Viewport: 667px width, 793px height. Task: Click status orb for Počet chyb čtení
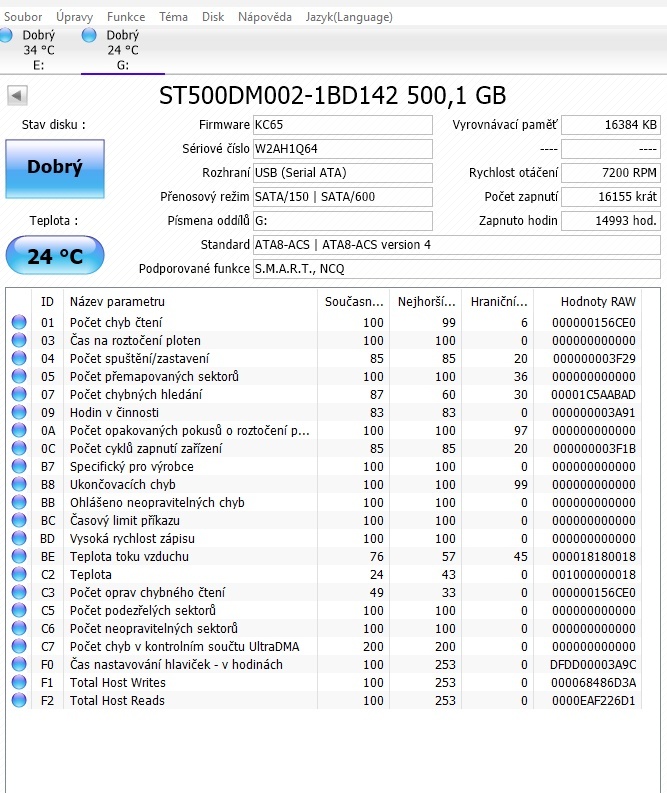click(19, 322)
